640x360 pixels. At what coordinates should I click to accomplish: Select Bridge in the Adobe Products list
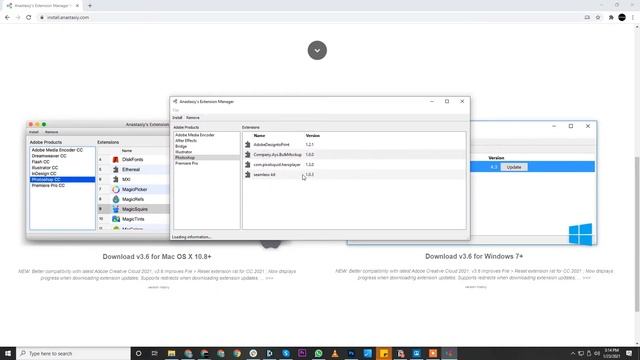[181, 146]
